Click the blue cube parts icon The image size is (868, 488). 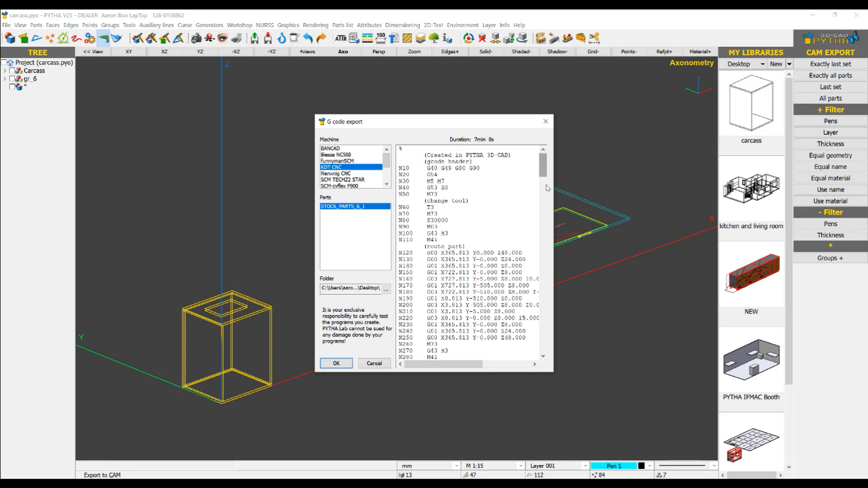click(x=9, y=38)
